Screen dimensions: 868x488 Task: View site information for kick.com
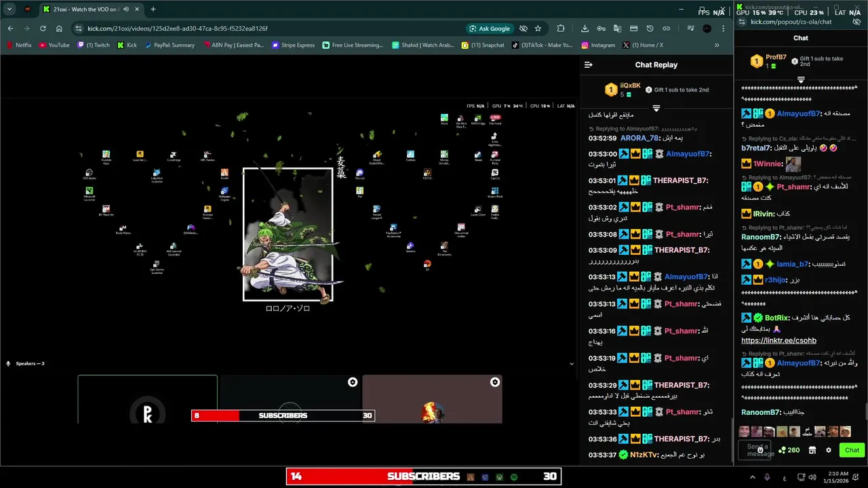point(79,28)
